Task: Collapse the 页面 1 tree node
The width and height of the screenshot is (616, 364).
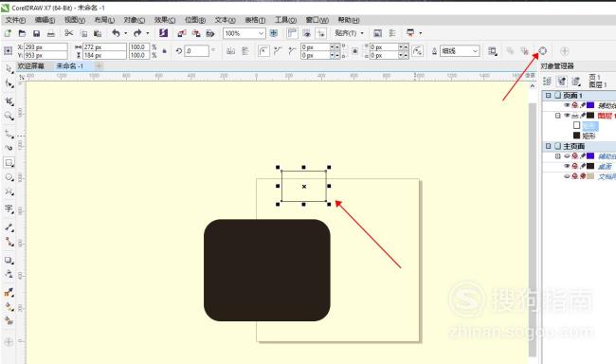Action: coord(549,96)
